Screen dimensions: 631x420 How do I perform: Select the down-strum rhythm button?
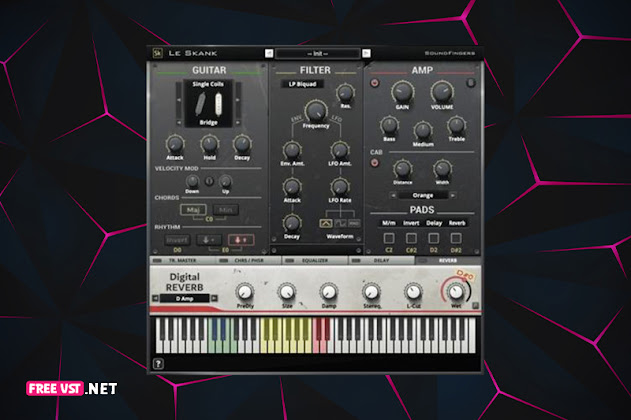click(x=209, y=240)
